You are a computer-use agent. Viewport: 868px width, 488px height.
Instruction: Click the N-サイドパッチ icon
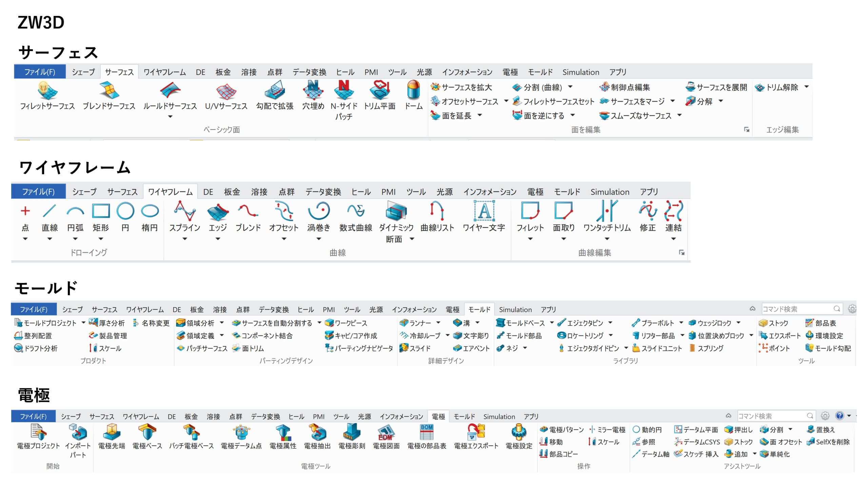pos(344,90)
